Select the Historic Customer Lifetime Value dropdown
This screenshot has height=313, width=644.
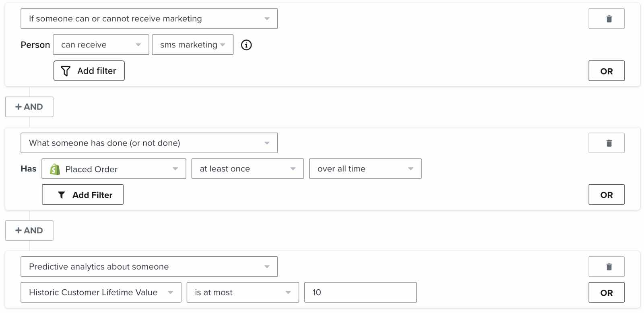tap(101, 292)
